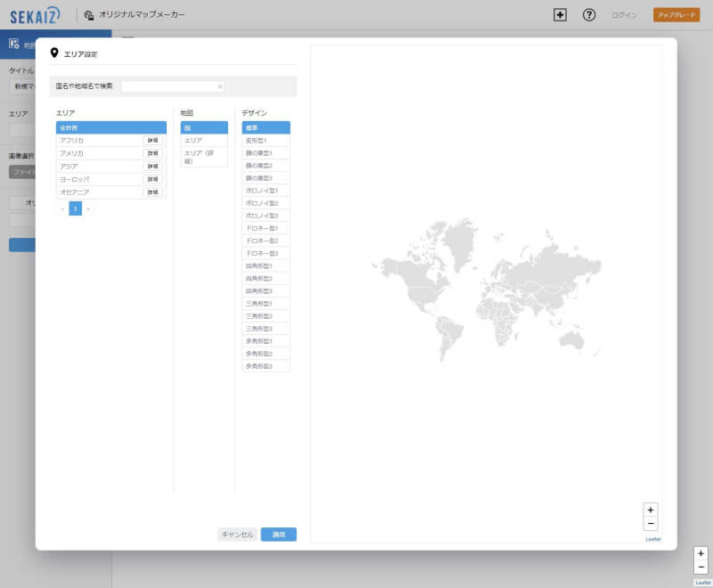
Task: Go to the previous page of the area list
Action: pyautogui.click(x=62, y=208)
